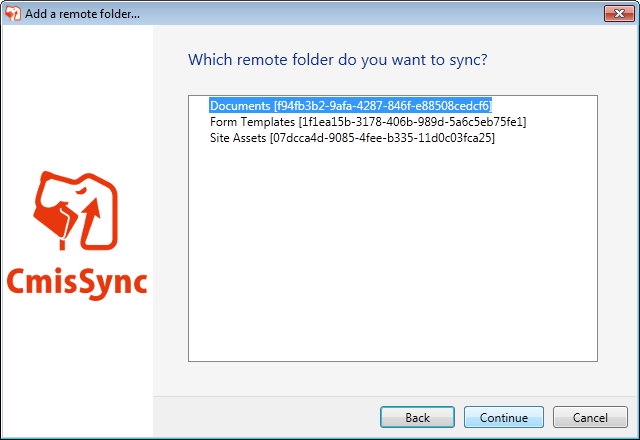Click the blank indent left of Form Templates

(199, 121)
